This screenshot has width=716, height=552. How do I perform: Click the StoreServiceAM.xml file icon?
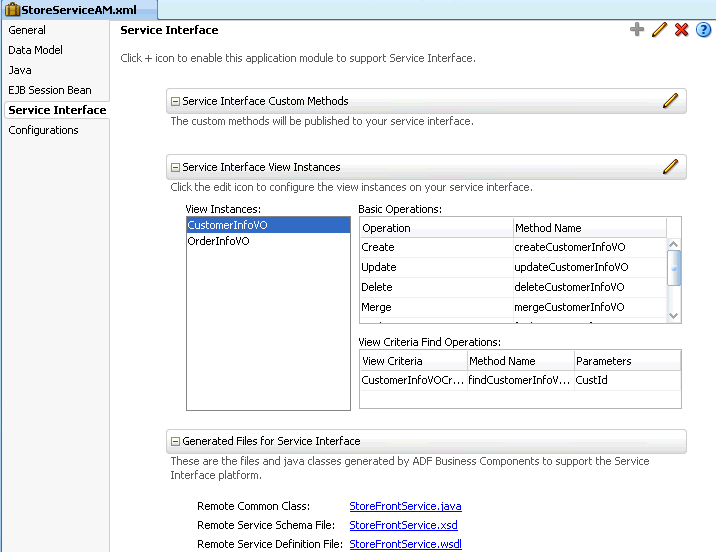click(x=13, y=9)
